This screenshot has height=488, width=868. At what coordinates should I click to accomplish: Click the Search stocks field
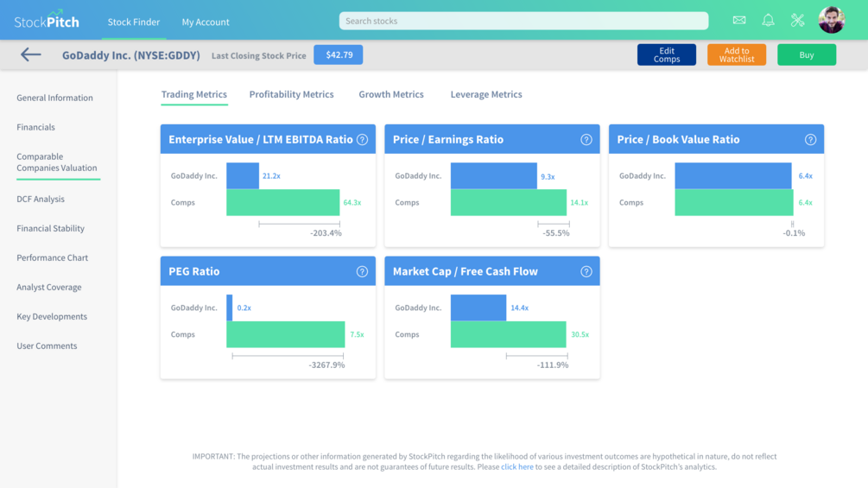523,21
